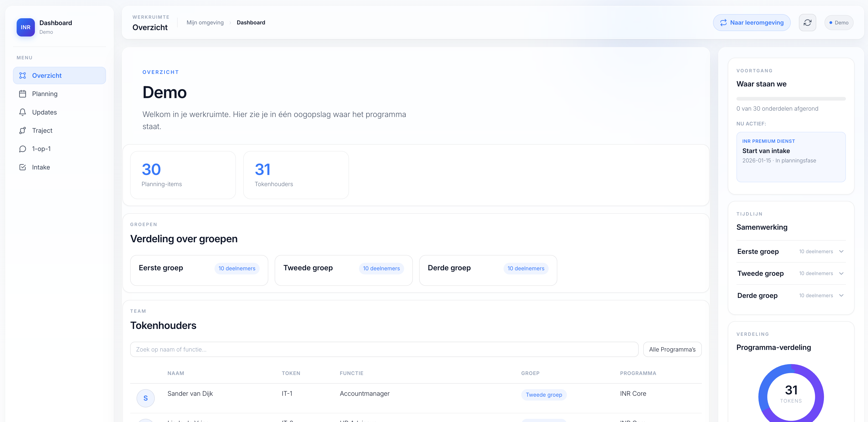Open the Planning menu item
Screen dimensions: 868x422
(x=59, y=94)
